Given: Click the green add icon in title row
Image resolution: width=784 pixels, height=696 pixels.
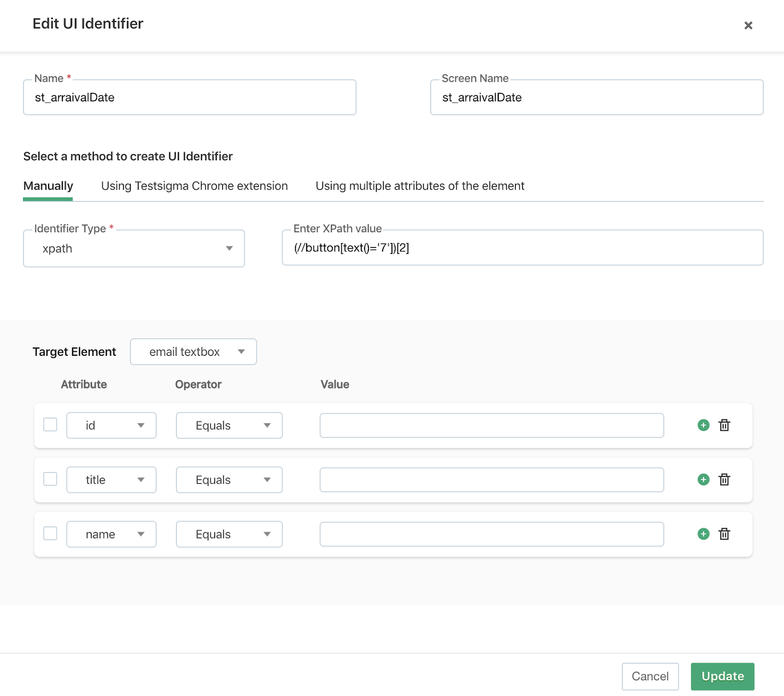Looking at the screenshot, I should coord(703,479).
